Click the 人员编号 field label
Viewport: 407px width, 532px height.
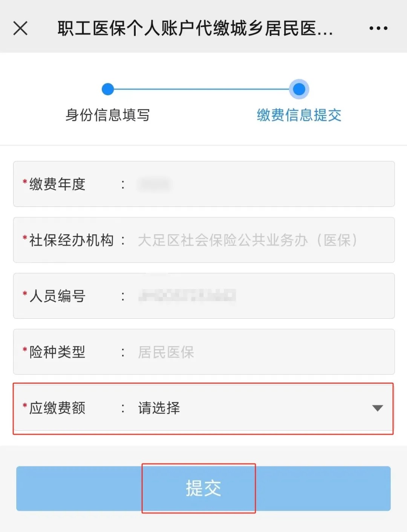[57, 296]
